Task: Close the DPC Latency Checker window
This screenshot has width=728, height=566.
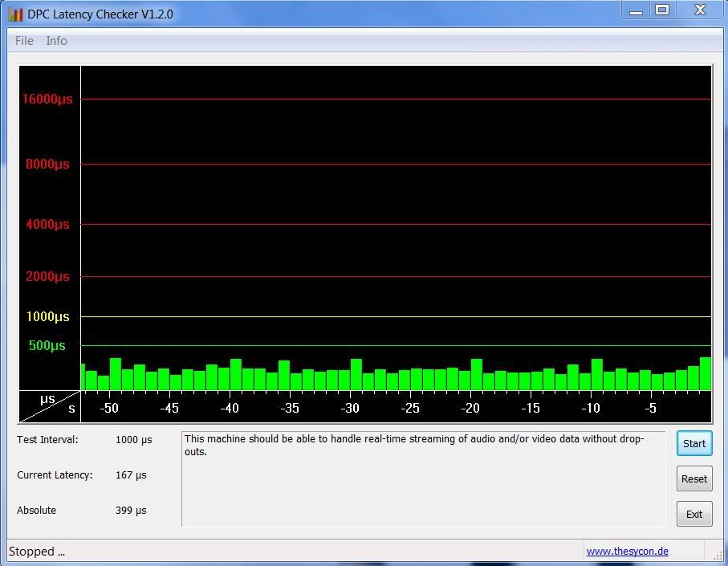Action: point(700,10)
